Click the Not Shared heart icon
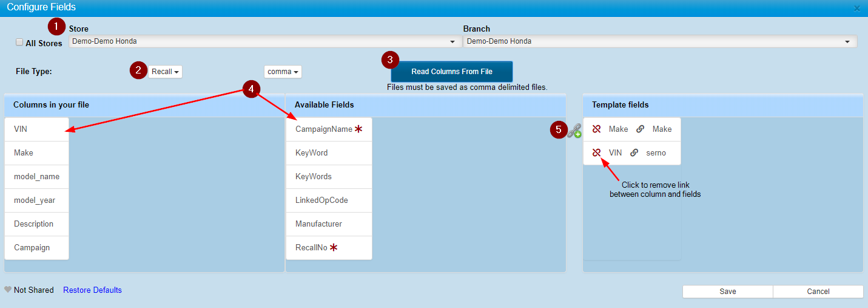This screenshot has height=308, width=868. click(x=8, y=290)
